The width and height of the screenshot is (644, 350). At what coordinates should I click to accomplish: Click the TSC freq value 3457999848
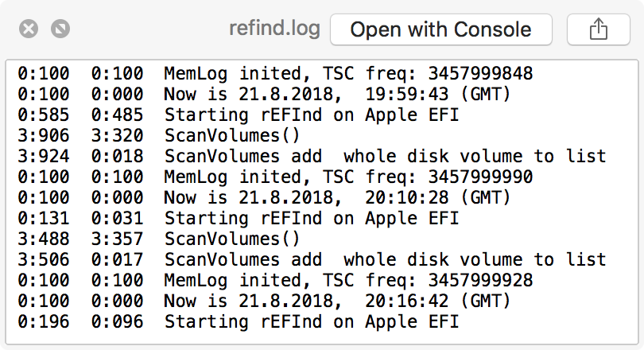480,74
